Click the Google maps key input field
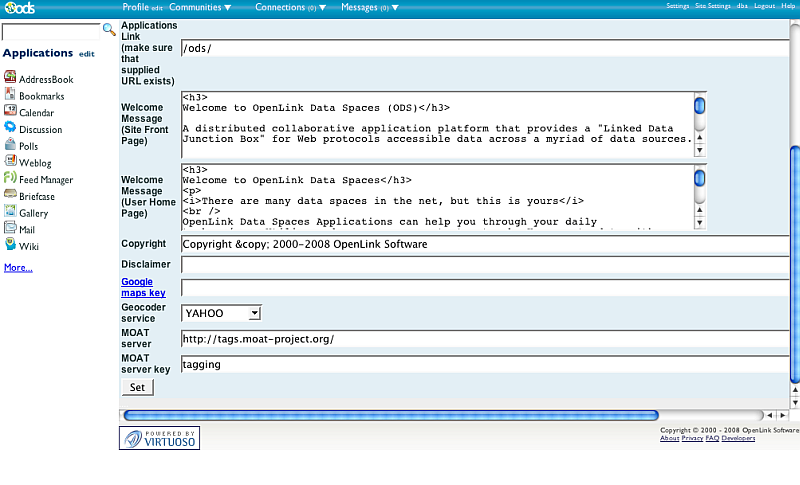Viewport: 800px width, 485px height. [x=485, y=288]
